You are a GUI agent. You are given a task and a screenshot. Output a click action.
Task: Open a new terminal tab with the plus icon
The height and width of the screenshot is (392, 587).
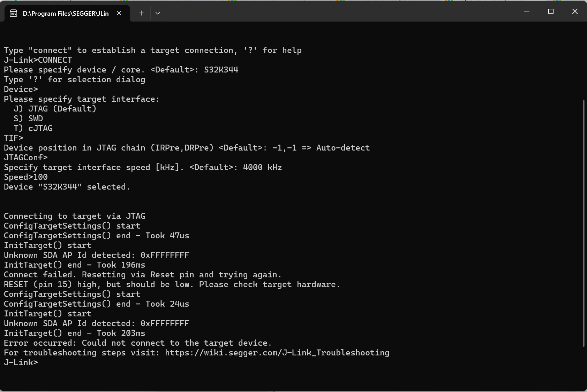click(142, 13)
